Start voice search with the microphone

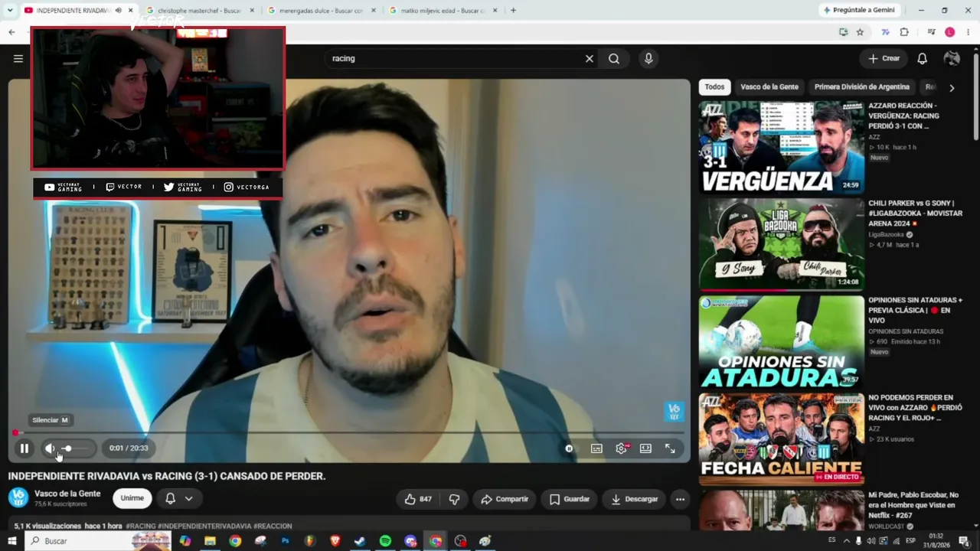[x=648, y=58]
